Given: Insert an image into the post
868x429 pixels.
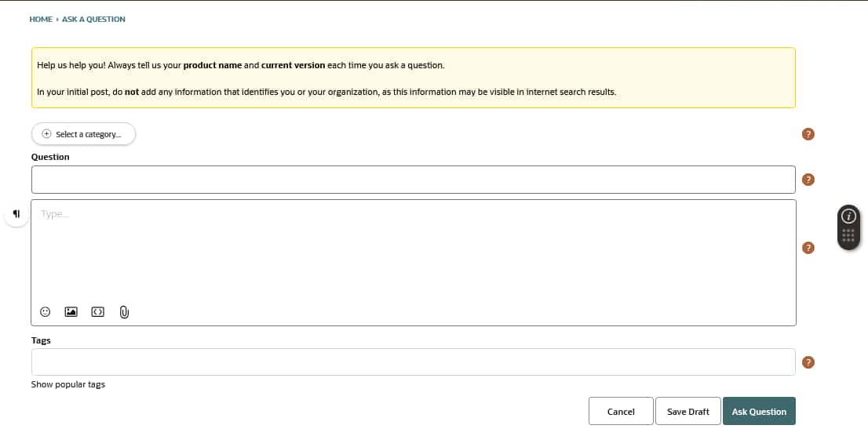Looking at the screenshot, I should [71, 311].
